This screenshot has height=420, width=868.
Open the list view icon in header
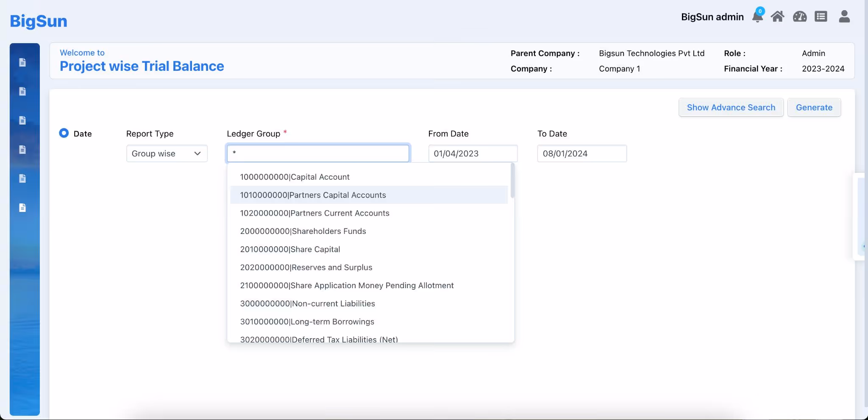821,17
